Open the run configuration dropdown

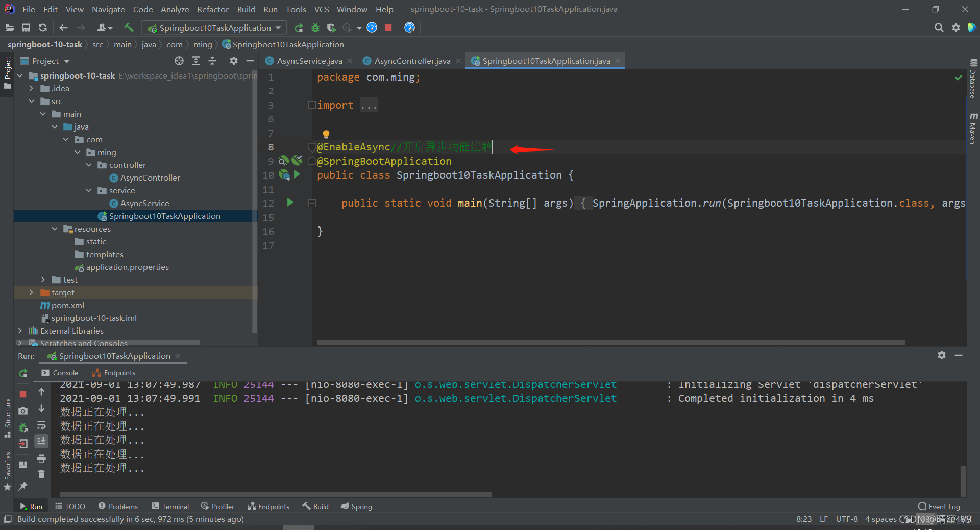point(278,28)
